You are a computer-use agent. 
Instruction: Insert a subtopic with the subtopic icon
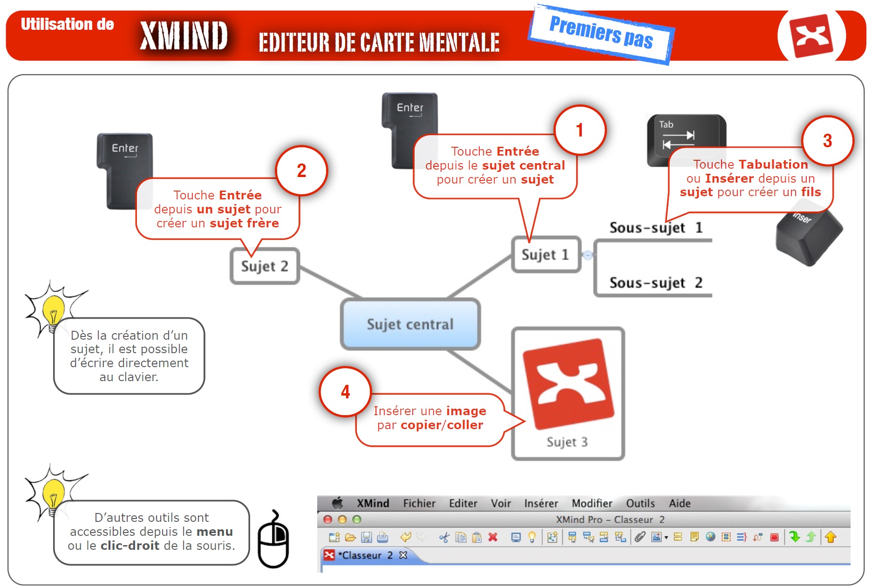[588, 537]
